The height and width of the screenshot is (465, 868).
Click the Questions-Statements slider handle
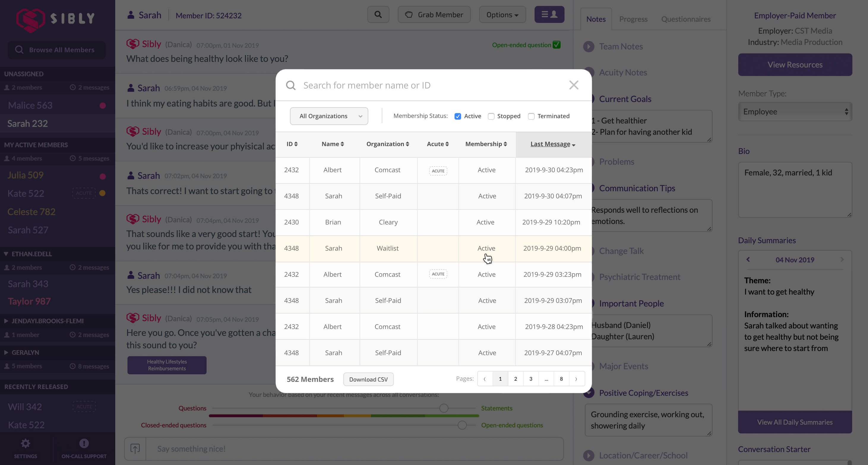tap(444, 408)
